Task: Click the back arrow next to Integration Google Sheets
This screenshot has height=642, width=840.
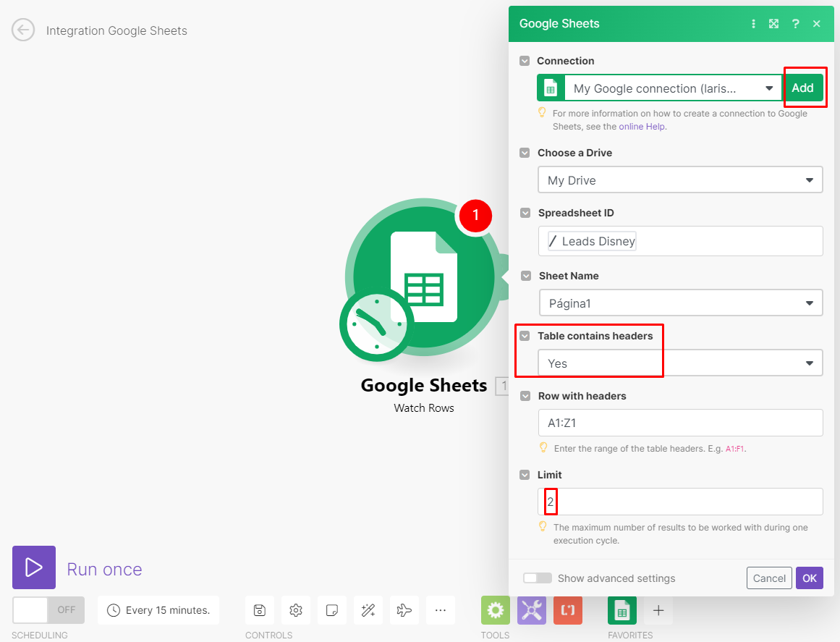Action: (23, 30)
